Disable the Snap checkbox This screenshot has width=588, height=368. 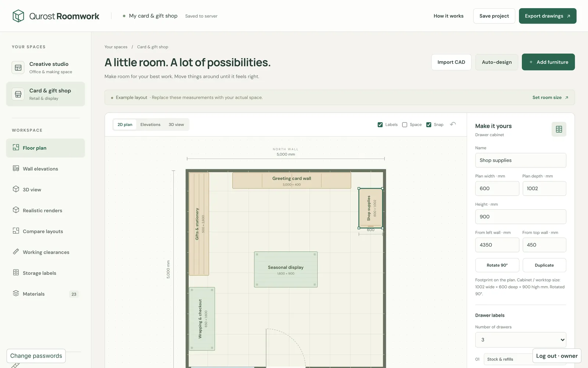click(429, 125)
